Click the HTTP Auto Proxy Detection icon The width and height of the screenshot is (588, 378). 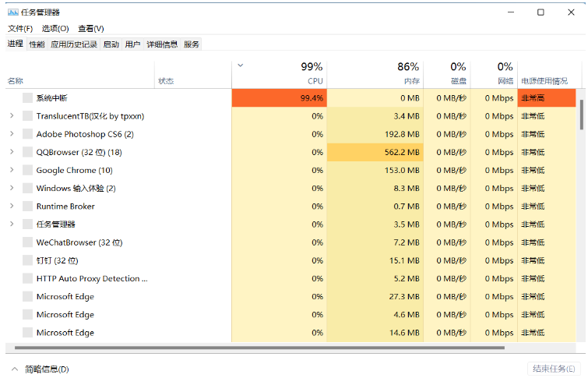coord(27,278)
